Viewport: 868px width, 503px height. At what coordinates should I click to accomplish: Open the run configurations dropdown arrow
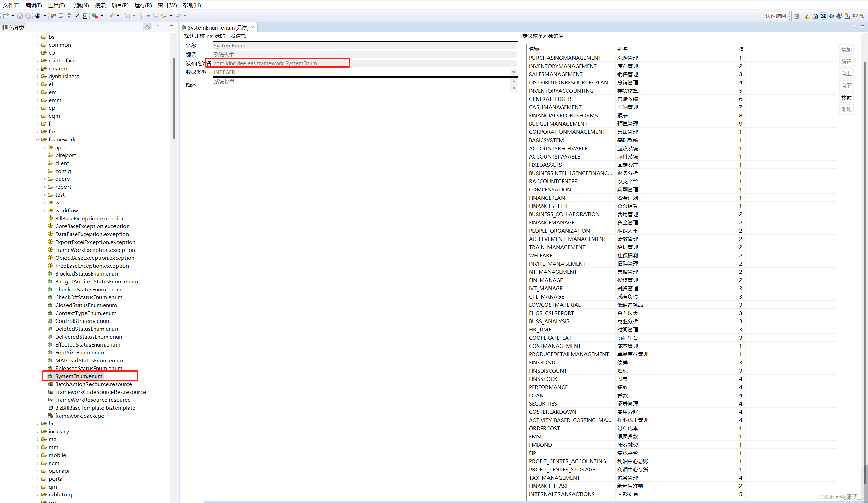[x=102, y=16]
